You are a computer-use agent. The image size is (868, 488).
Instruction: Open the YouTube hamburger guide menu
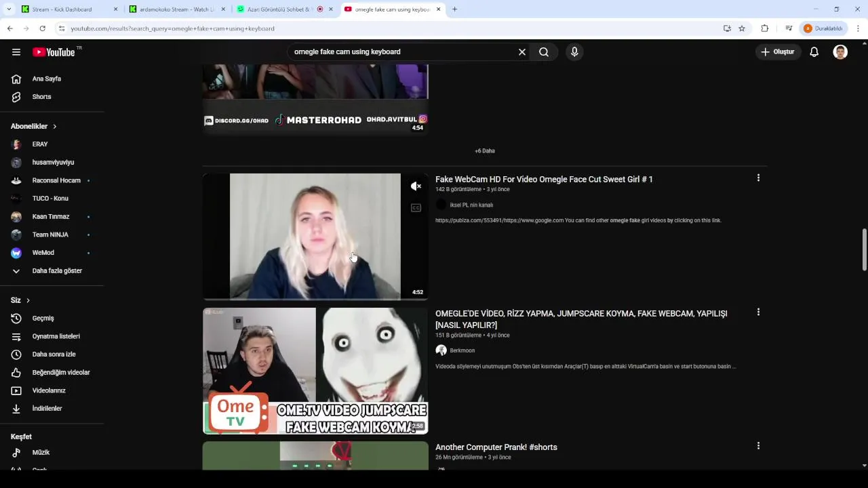pos(16,52)
